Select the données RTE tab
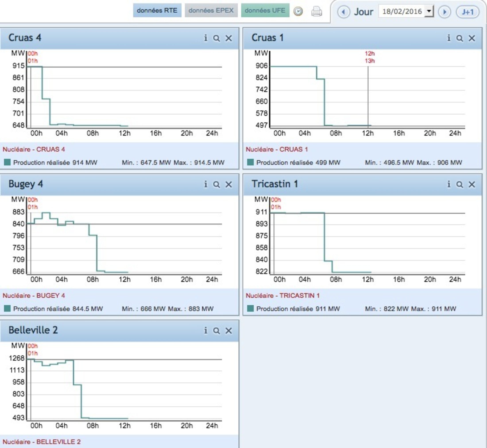Image resolution: width=487 pixels, height=448 pixels. point(157,10)
